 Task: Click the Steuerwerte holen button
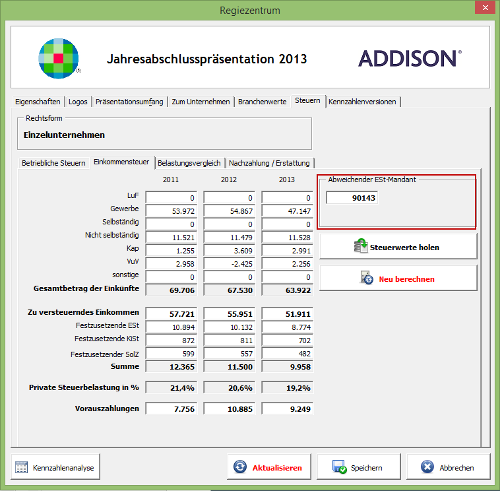398,246
